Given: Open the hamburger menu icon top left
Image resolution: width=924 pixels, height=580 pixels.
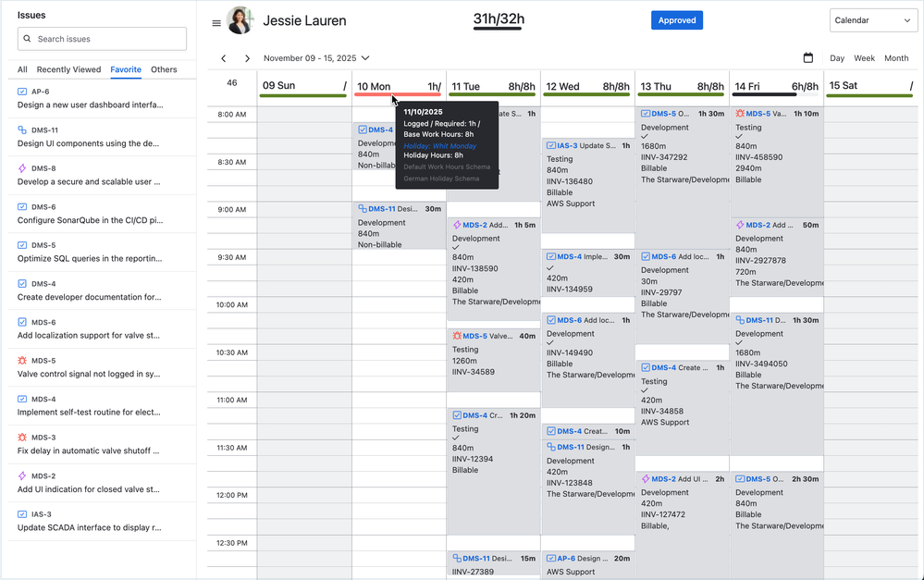Looking at the screenshot, I should click(x=216, y=21).
